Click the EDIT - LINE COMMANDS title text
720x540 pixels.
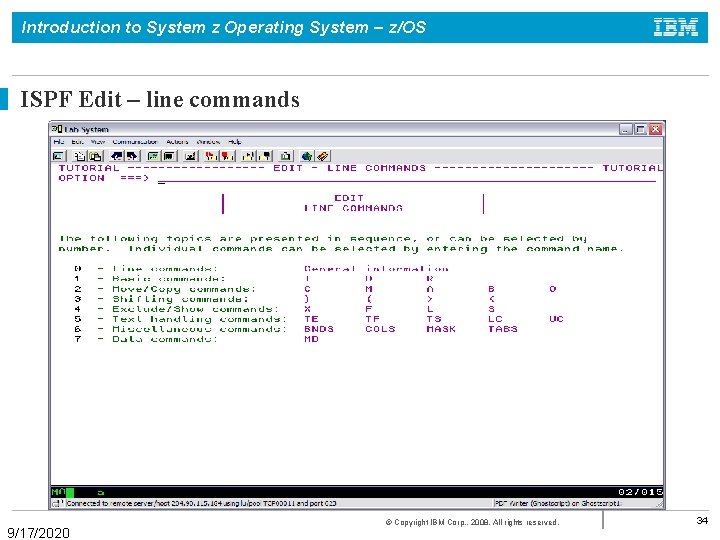tap(349, 168)
